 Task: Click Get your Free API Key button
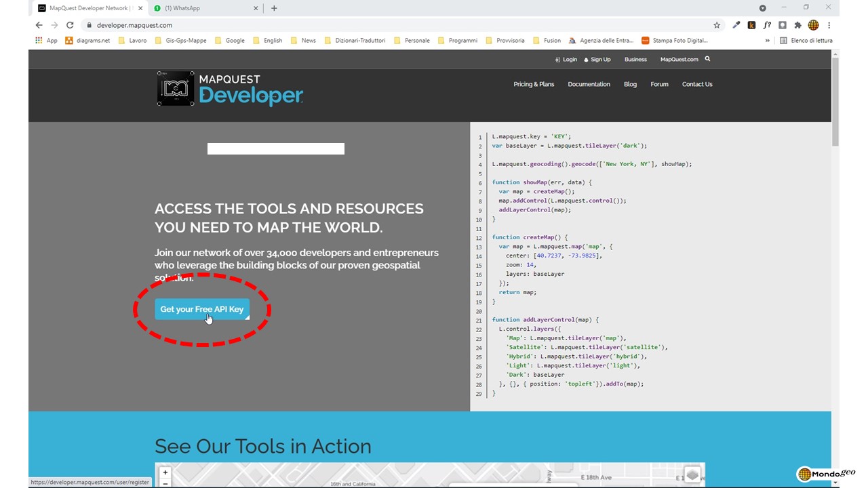(202, 309)
